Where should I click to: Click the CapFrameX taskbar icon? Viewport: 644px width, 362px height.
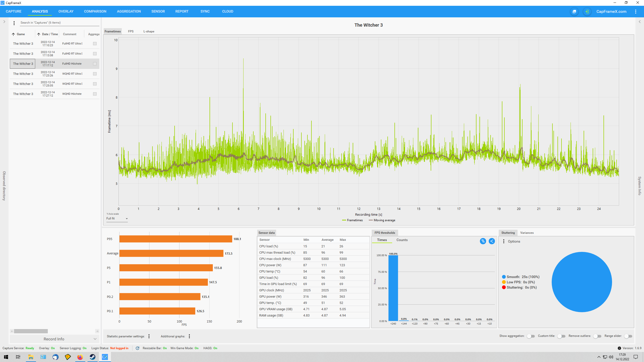click(105, 357)
